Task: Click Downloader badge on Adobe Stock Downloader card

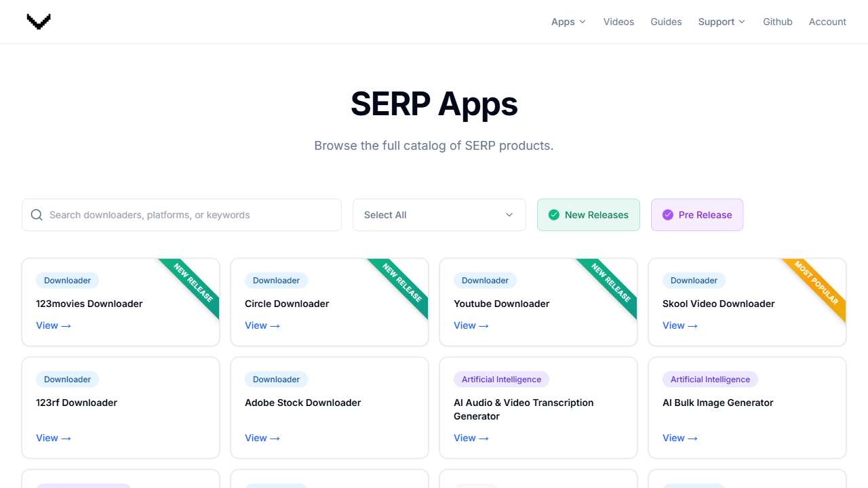Action: click(276, 380)
